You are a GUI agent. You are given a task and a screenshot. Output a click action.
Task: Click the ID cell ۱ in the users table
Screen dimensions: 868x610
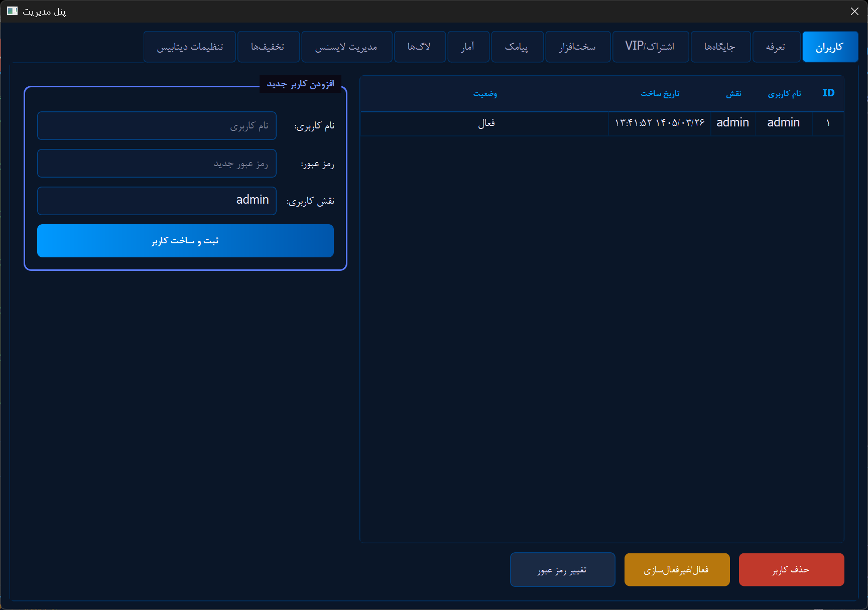828,123
